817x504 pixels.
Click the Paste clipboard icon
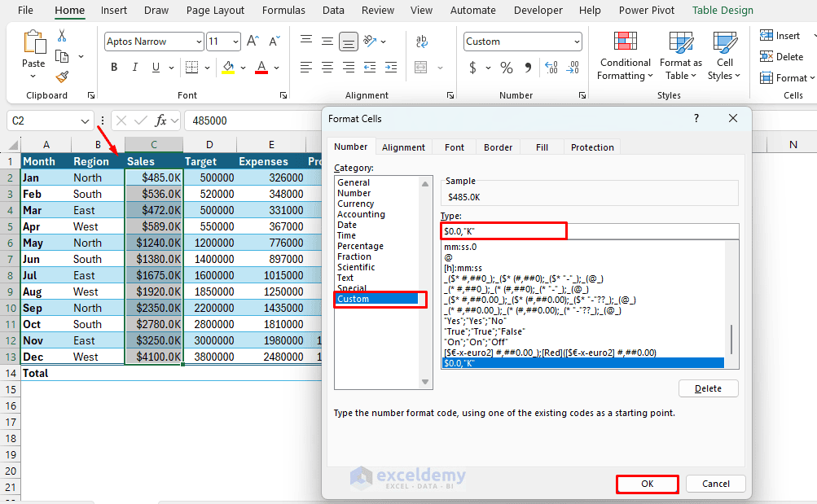34,42
